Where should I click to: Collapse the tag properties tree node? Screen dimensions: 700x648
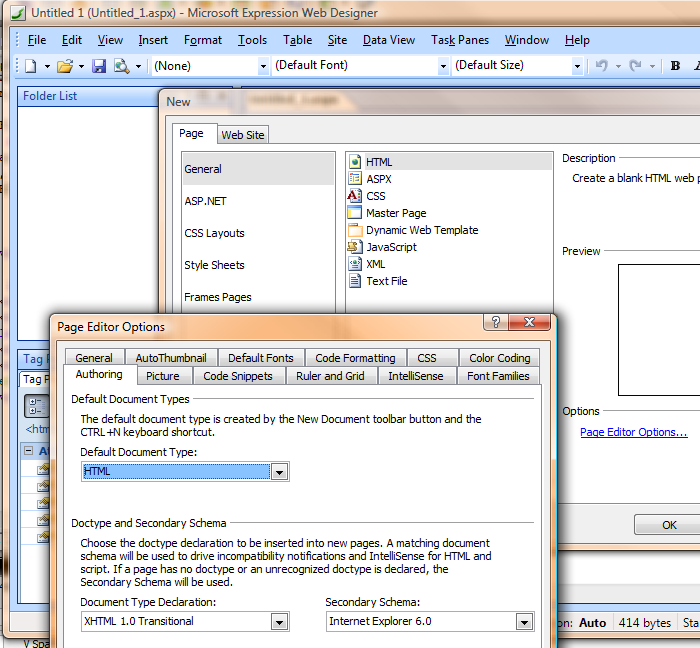[29, 451]
